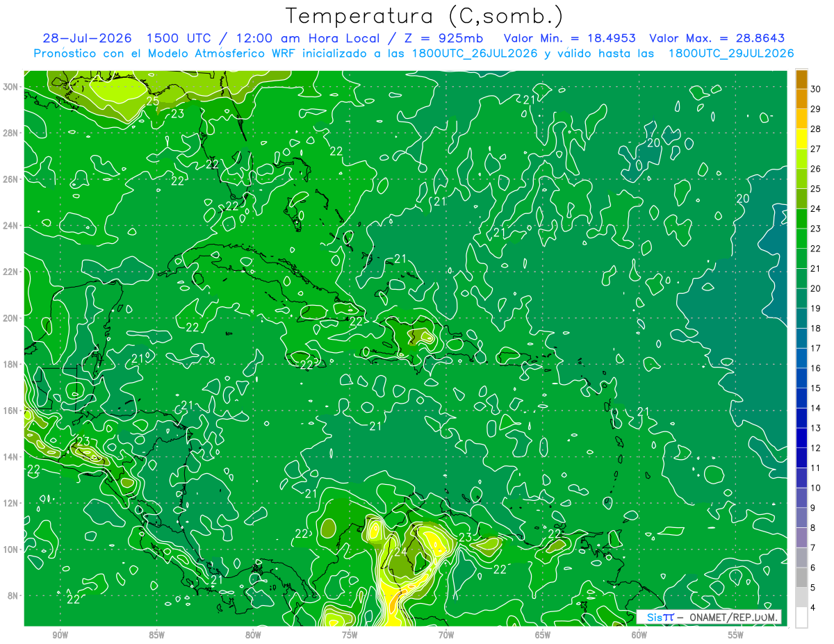Click the "80W" longitude axis label
The width and height of the screenshot is (834, 644).
(x=253, y=634)
